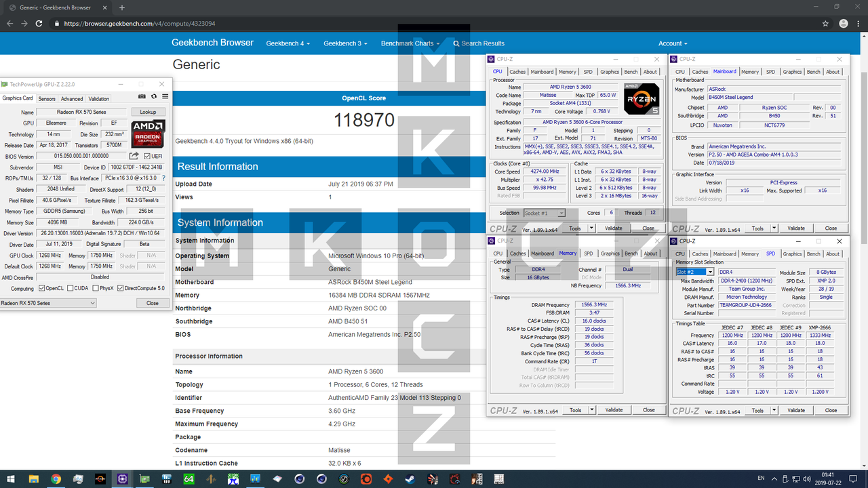Open About tab in the CPU-Z SPD window
This screenshot has height=488, width=868.
833,254
